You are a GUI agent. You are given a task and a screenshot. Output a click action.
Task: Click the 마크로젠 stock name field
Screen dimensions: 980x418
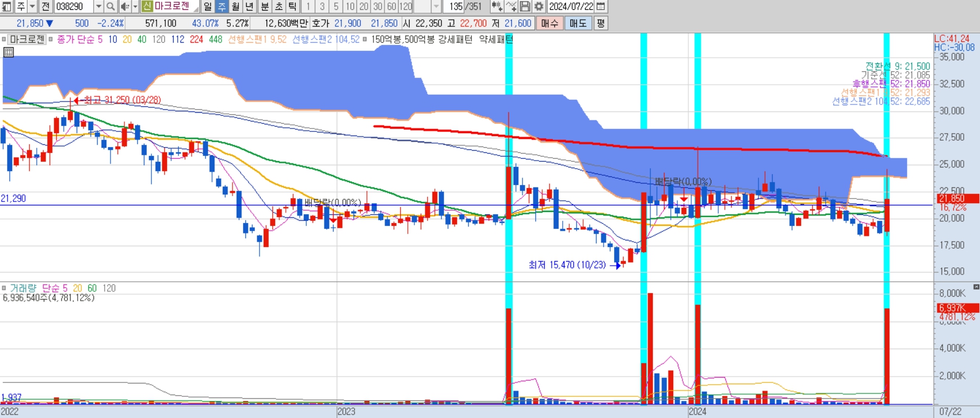175,6
